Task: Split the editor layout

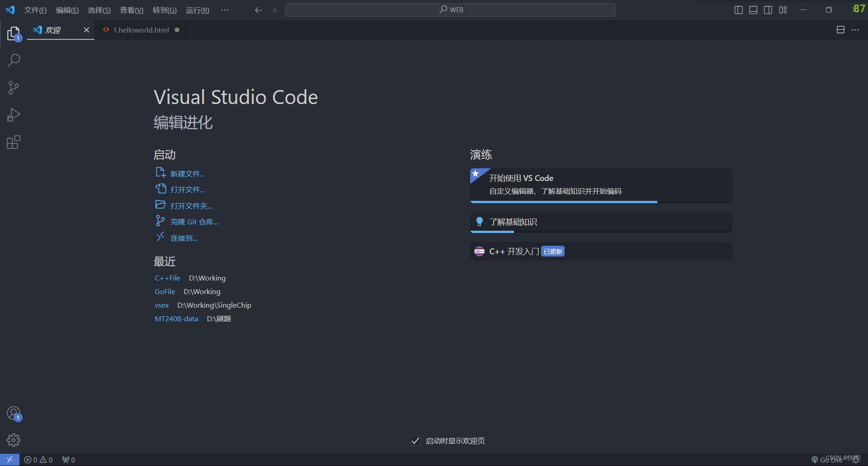Action: (840, 30)
